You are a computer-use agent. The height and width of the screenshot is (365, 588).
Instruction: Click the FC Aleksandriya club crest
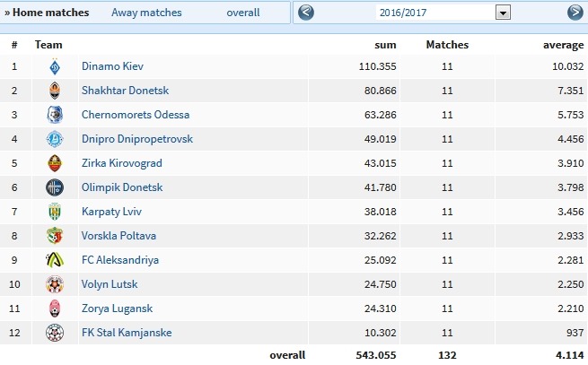click(x=55, y=260)
